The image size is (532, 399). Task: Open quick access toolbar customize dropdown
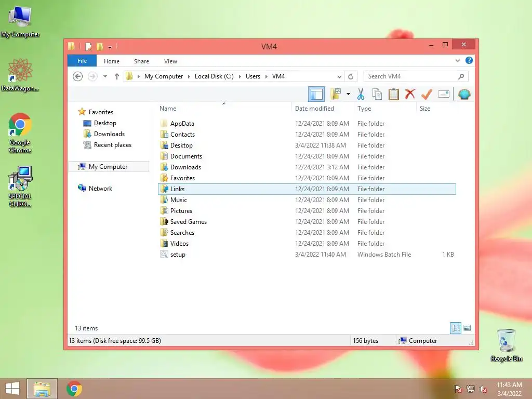(110, 47)
